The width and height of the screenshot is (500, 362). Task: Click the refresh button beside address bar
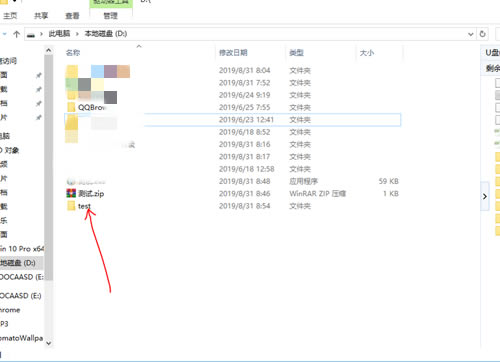482,34
